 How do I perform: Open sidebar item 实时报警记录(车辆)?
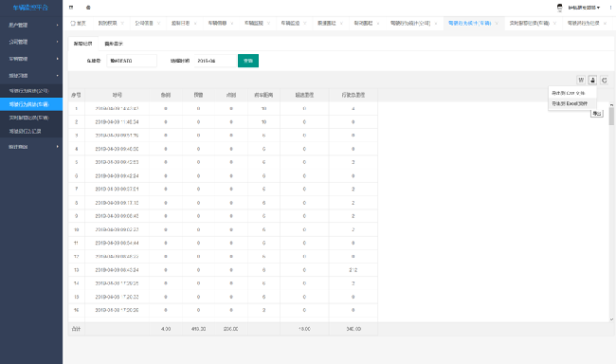tap(31, 118)
